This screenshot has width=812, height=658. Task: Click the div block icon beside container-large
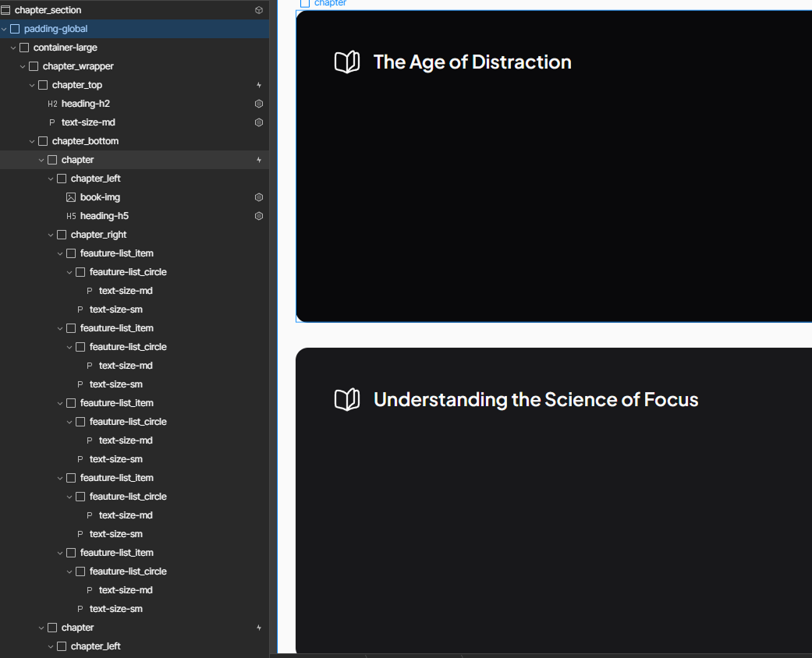coord(24,48)
